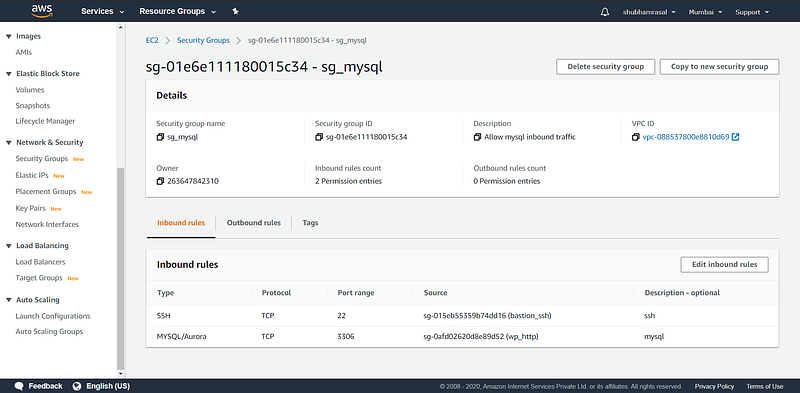Switch to the Tags tab
800x393 pixels.
(x=310, y=223)
